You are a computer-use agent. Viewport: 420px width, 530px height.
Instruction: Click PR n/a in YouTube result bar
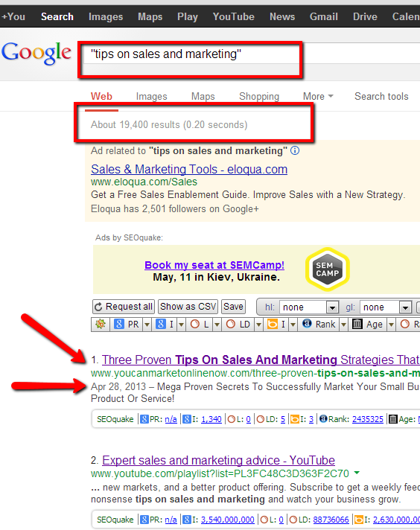pyautogui.click(x=171, y=520)
